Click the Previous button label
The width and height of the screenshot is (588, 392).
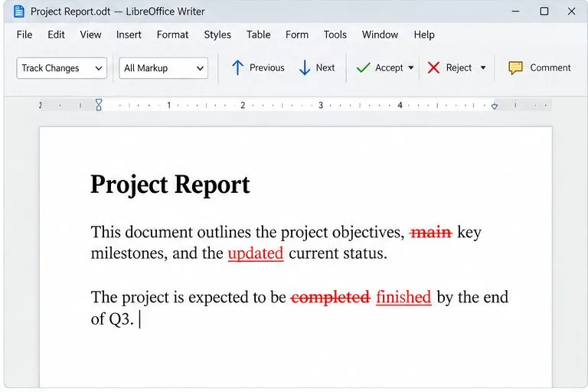267,68
